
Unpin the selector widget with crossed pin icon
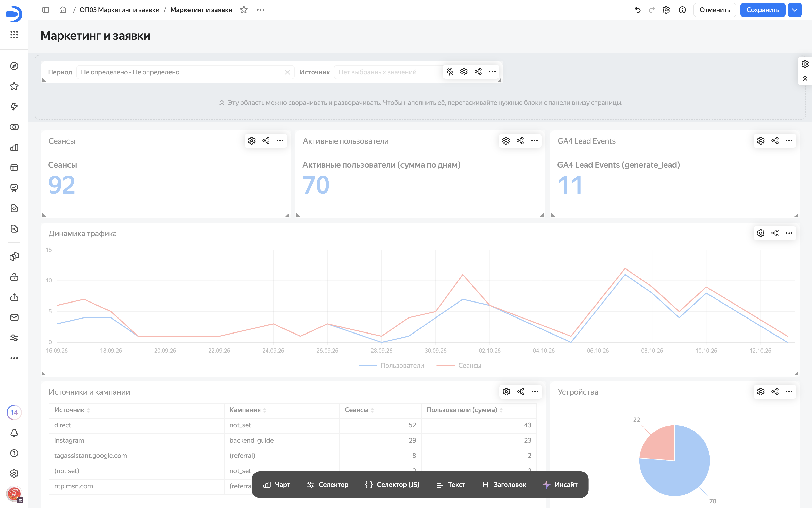(450, 72)
